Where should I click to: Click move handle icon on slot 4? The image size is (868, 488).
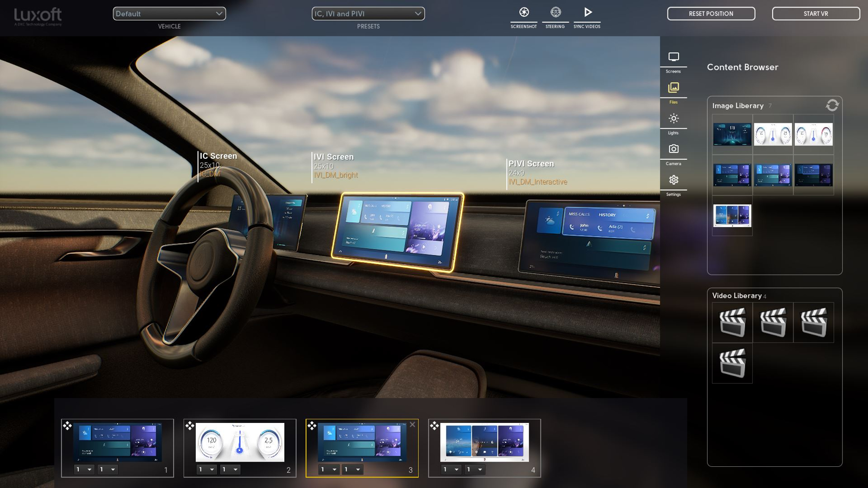tap(435, 426)
